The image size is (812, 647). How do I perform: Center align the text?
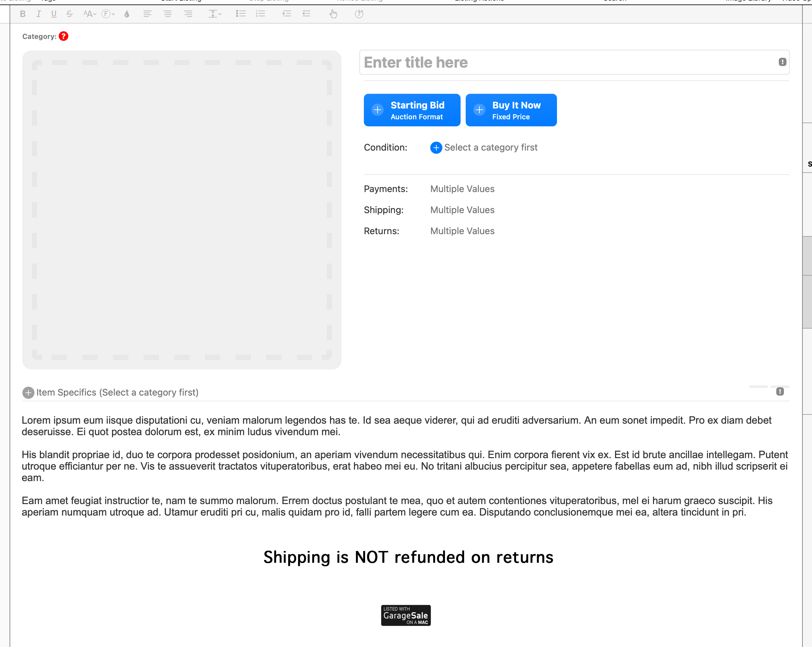tap(168, 14)
